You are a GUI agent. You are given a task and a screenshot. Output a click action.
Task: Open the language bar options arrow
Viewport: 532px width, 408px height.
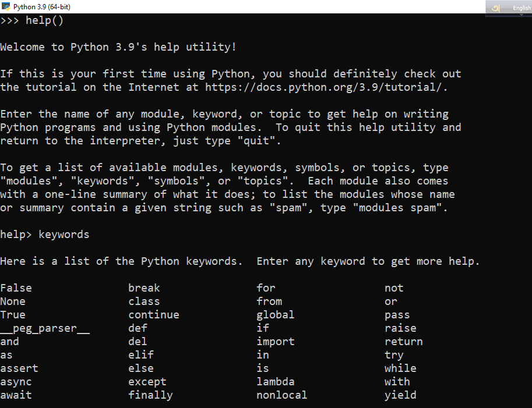click(x=522, y=15)
